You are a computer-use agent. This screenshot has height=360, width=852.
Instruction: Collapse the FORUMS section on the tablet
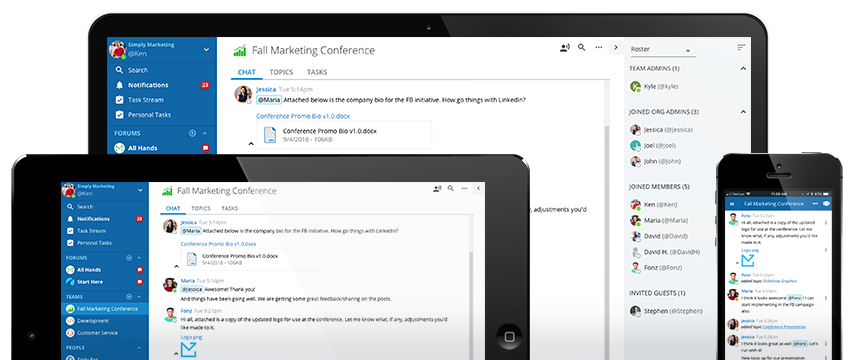tap(139, 258)
